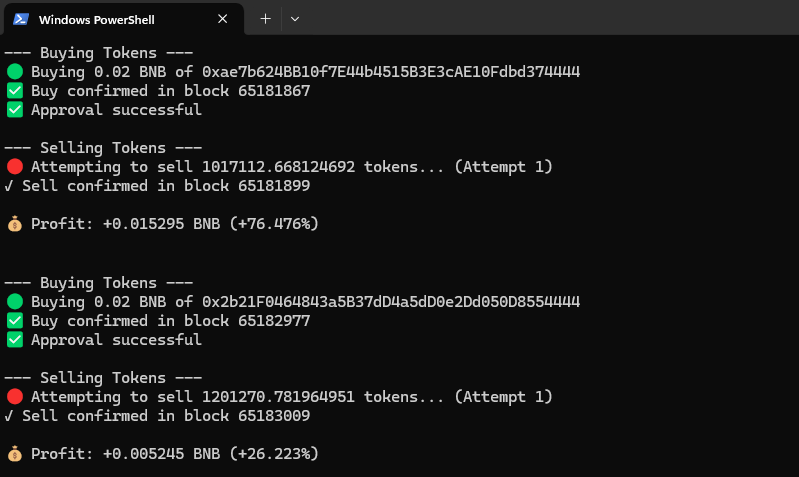Screen dimensions: 799x477
Task: Click the second green circle Buying icon
Action: pos(15,302)
